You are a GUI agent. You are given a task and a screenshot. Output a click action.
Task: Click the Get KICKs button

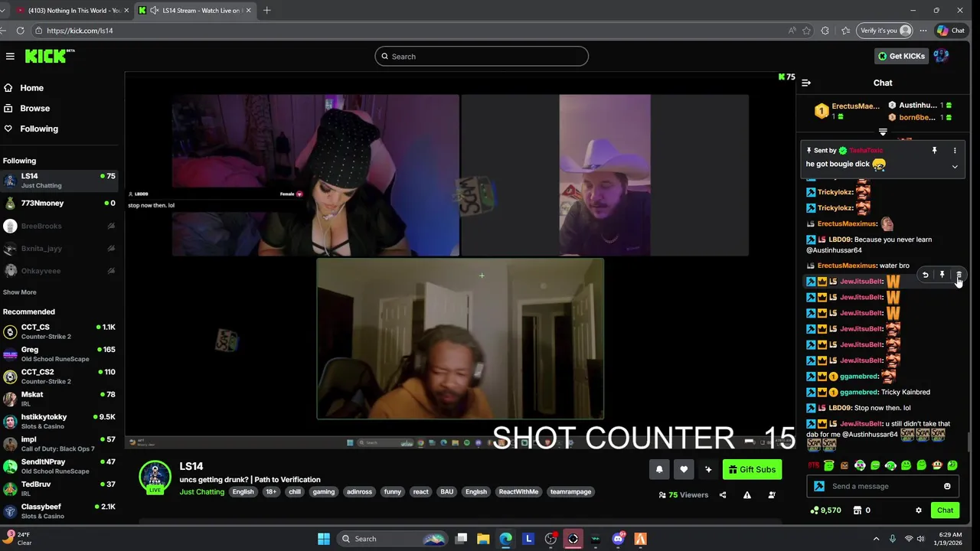901,56
